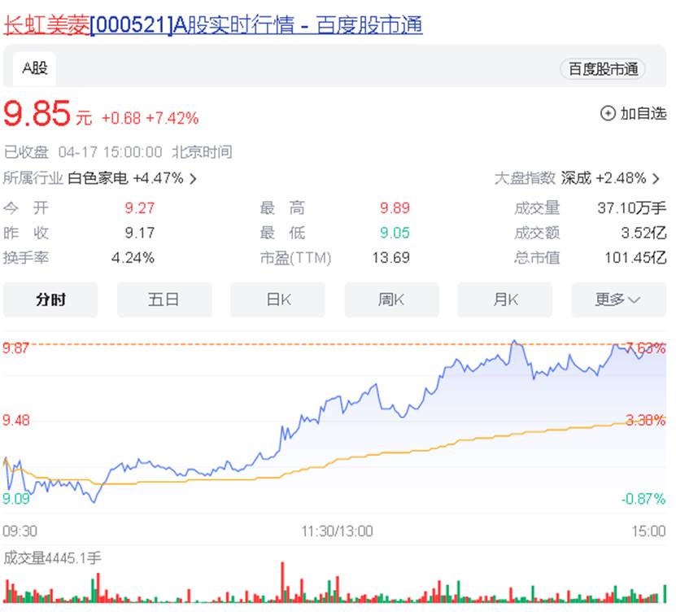Click the 9.09 price axis label

[x=16, y=499]
